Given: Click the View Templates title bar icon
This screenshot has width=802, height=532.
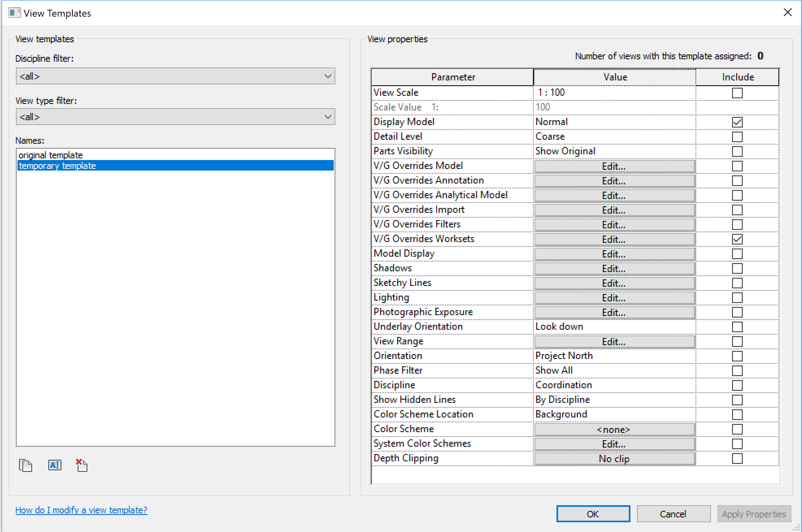Looking at the screenshot, I should tap(14, 13).
